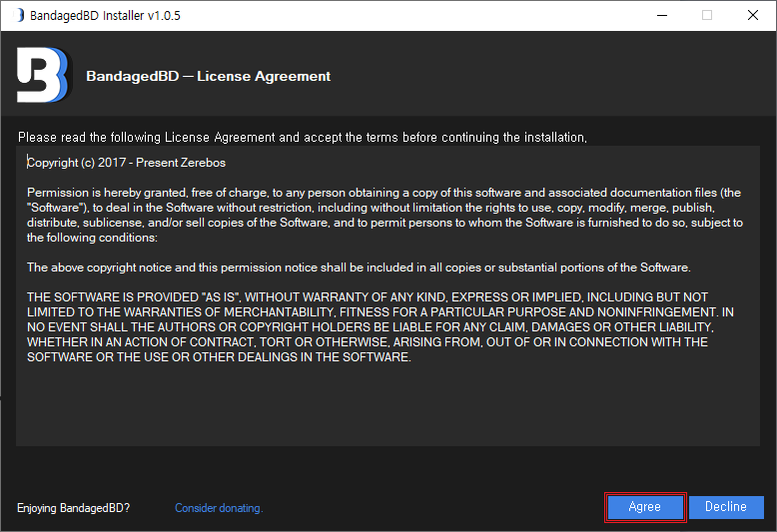
Task: Click the small BandagedBD title bar icon
Action: tap(19, 15)
